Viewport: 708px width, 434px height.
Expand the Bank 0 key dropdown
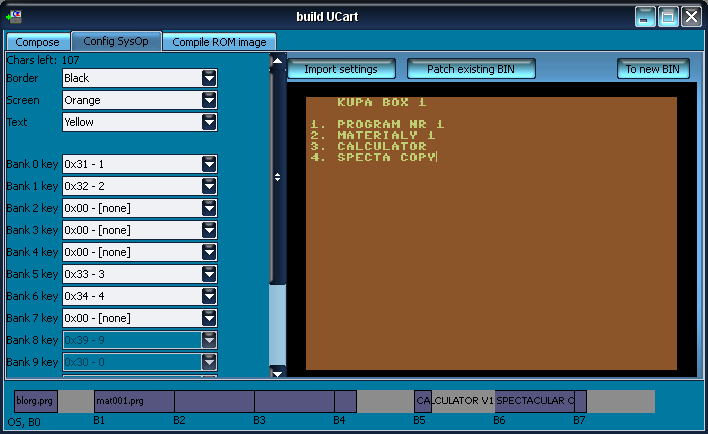(x=209, y=164)
